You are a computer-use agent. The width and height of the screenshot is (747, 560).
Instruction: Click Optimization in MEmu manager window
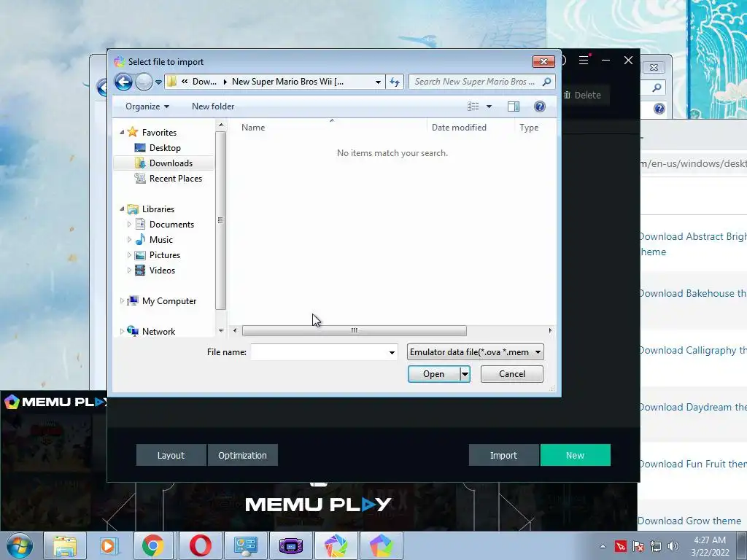click(242, 455)
